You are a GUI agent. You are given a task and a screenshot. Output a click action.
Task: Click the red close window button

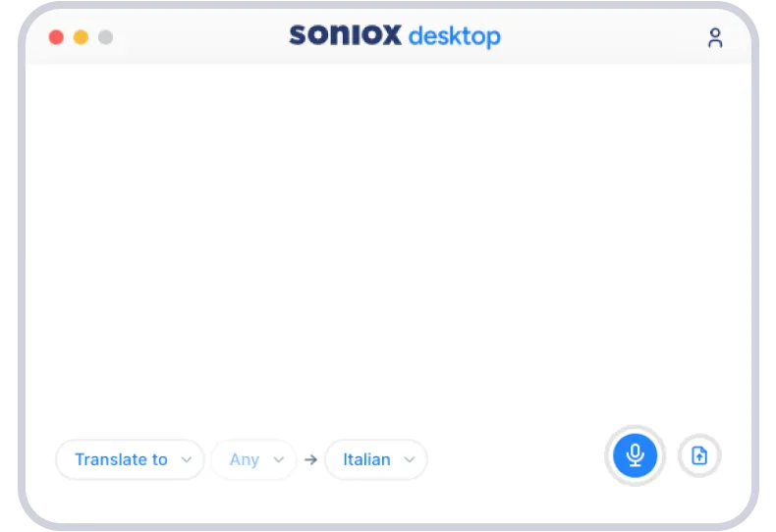point(56,37)
